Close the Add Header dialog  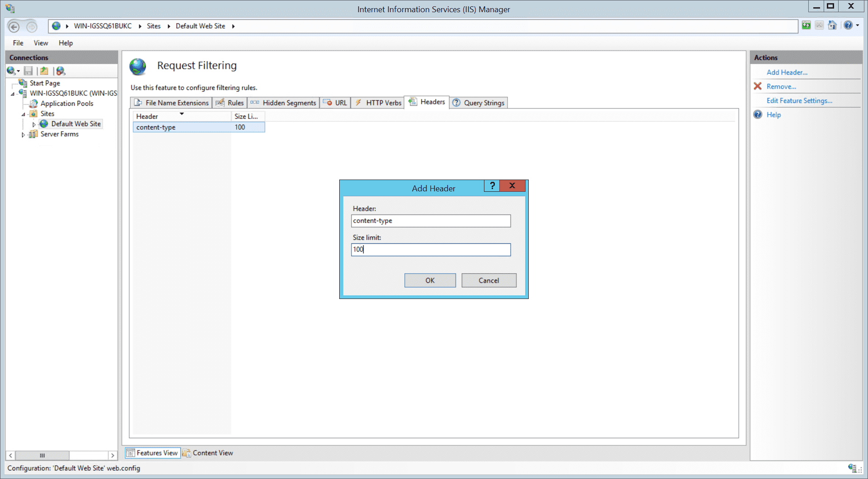point(512,185)
